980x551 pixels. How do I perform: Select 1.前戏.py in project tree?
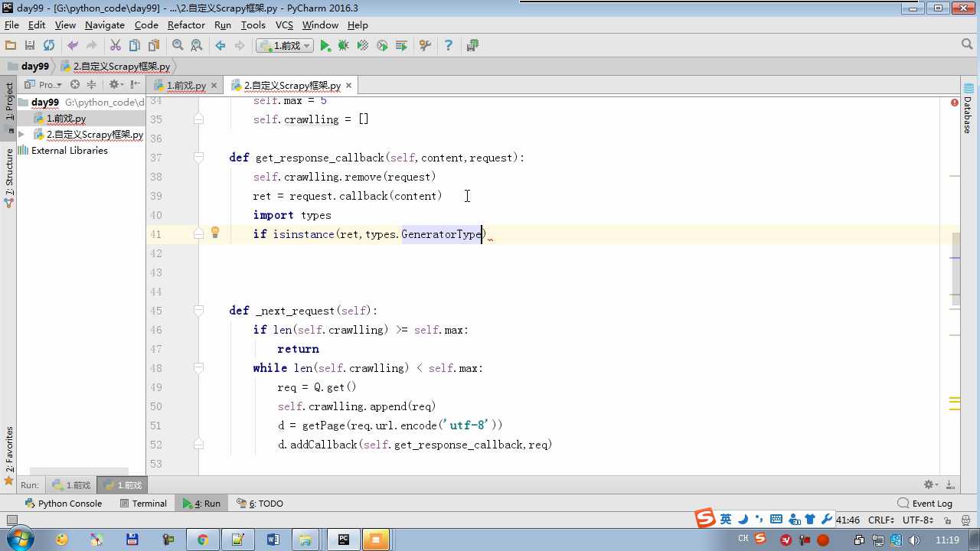[x=66, y=119]
